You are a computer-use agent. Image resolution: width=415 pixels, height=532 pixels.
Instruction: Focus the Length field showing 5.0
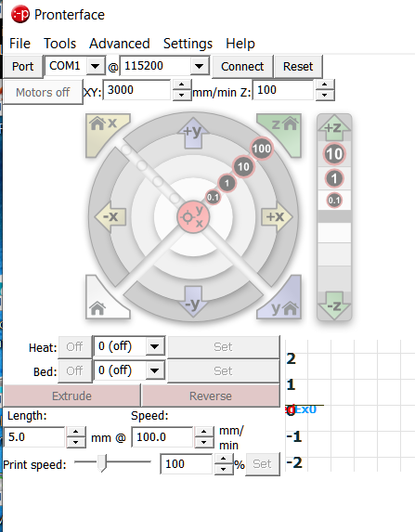(34, 437)
